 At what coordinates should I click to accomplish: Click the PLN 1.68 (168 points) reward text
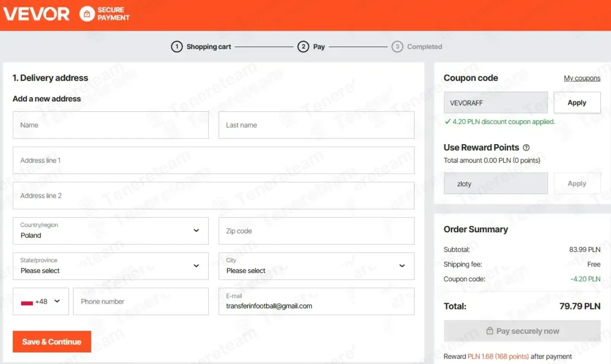[x=498, y=356]
